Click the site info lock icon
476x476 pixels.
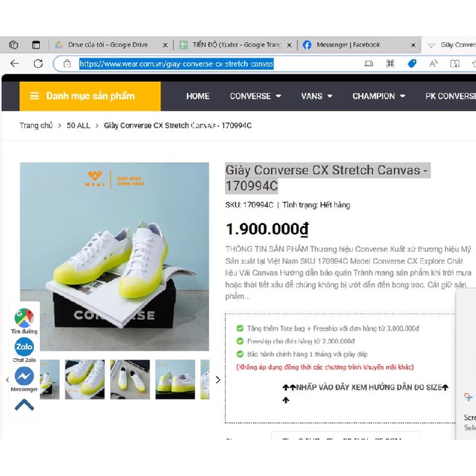point(67,64)
